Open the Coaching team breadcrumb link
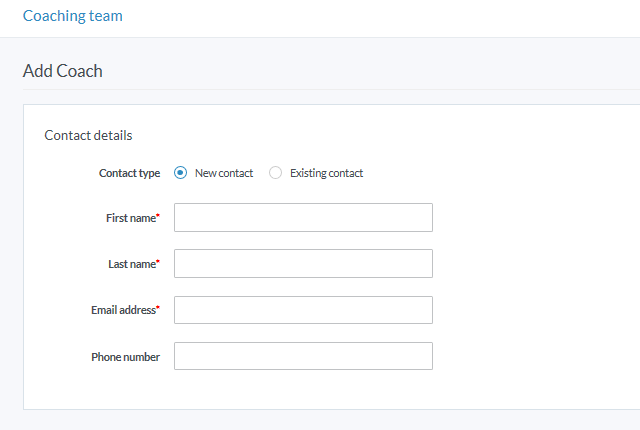The width and height of the screenshot is (640, 430). [x=73, y=16]
